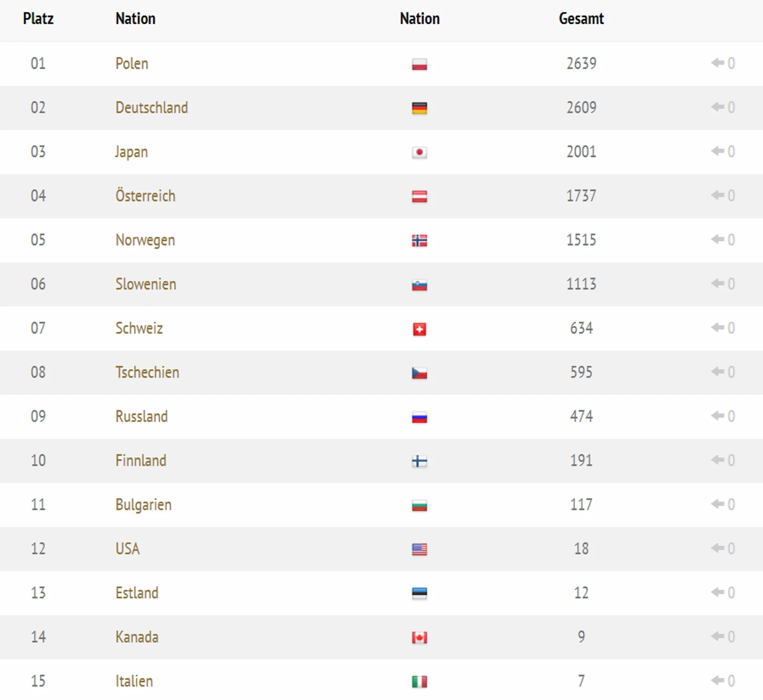Select the Czech Republic flag icon
This screenshot has width=763, height=700.
coord(419,373)
